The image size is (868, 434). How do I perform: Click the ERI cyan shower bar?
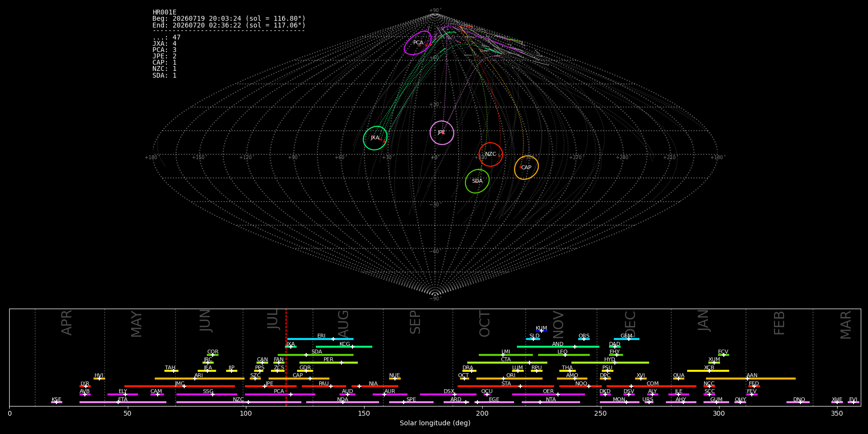[320, 339]
